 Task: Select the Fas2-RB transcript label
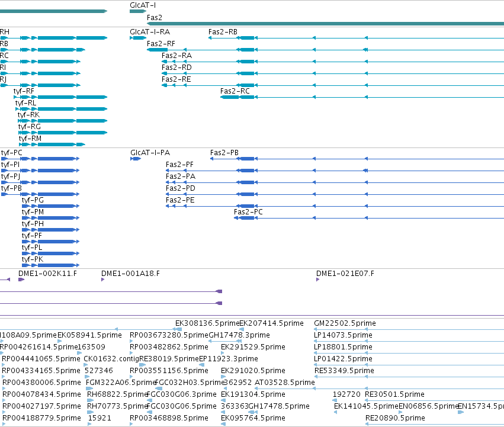[223, 32]
